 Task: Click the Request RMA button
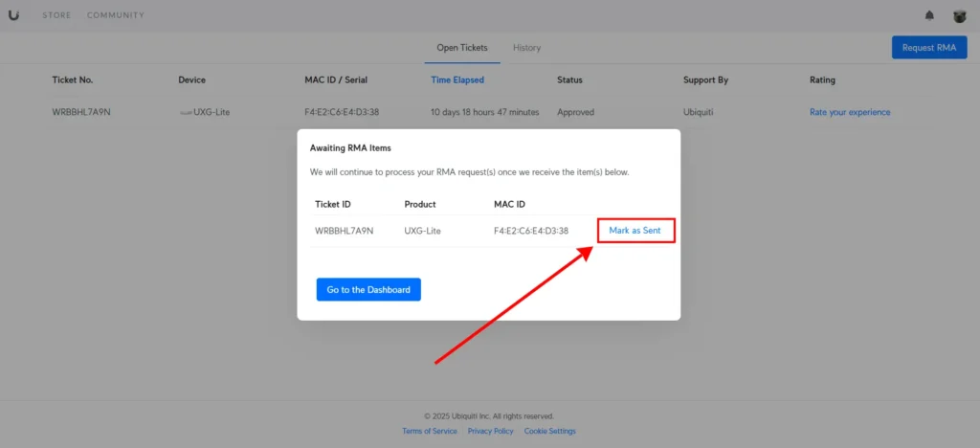point(929,48)
